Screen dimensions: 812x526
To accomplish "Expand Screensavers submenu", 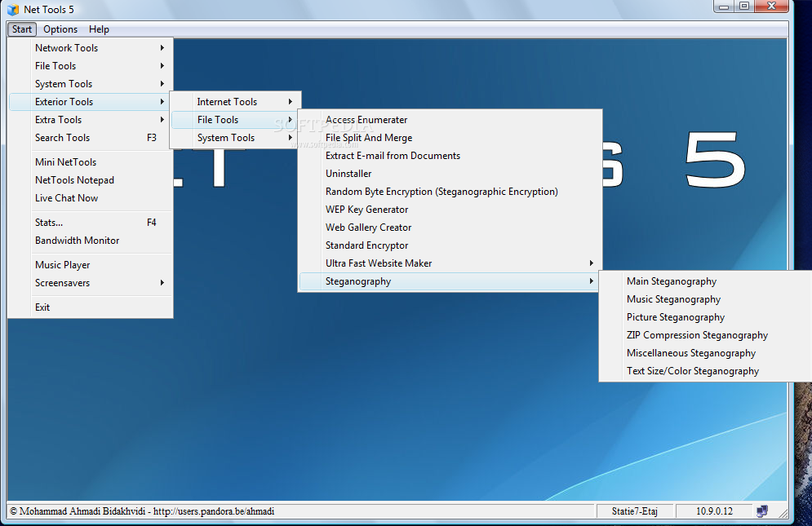I will pos(91,283).
